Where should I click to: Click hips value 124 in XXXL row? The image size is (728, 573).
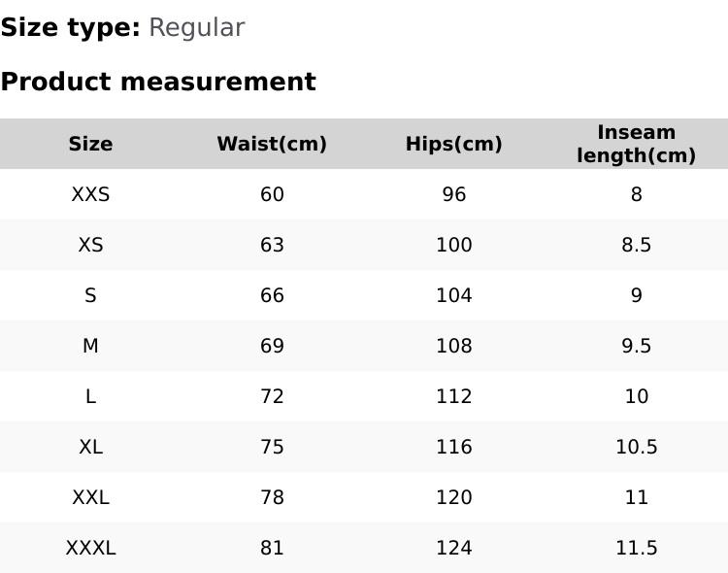coord(453,548)
